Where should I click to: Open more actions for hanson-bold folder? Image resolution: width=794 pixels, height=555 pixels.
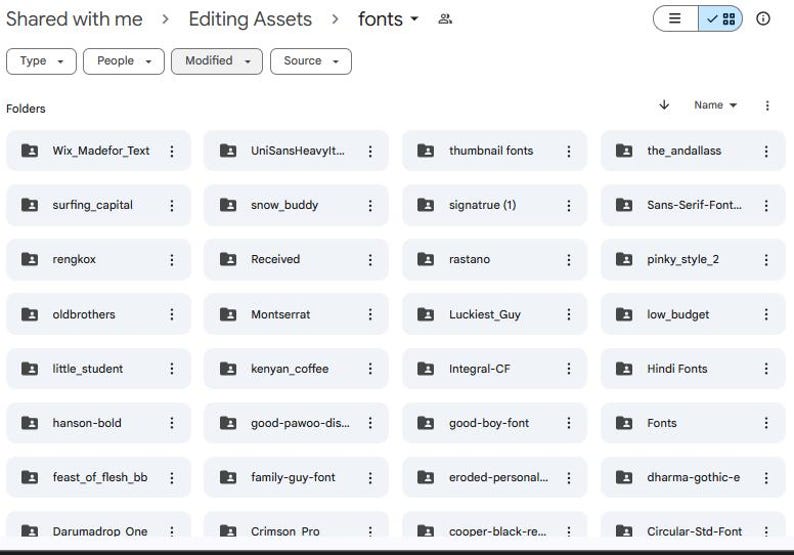[172, 423]
